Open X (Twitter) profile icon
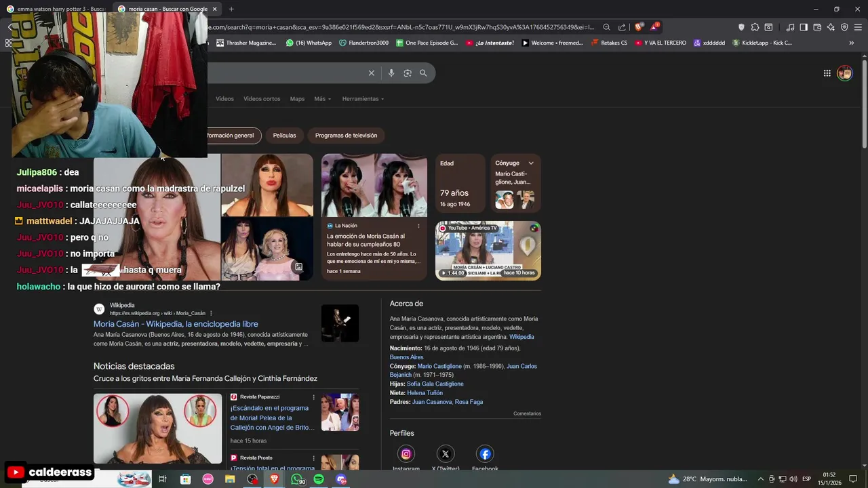The image size is (868, 488). (446, 454)
